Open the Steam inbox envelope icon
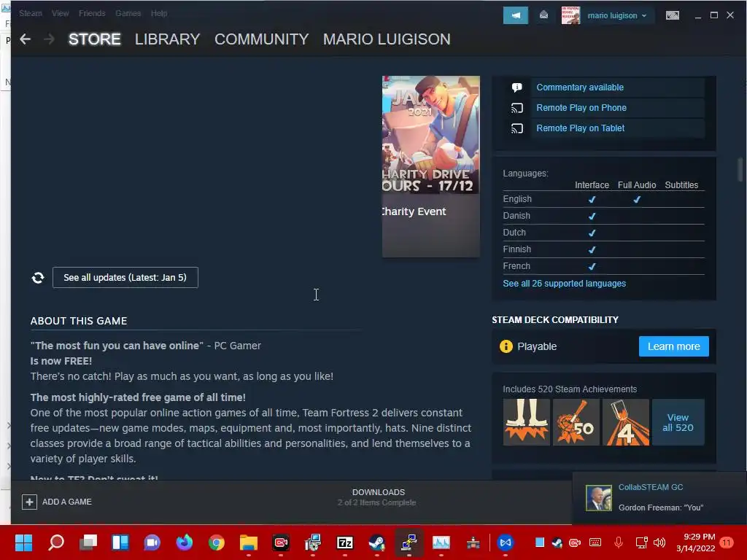The height and width of the screenshot is (560, 747). pos(543,15)
